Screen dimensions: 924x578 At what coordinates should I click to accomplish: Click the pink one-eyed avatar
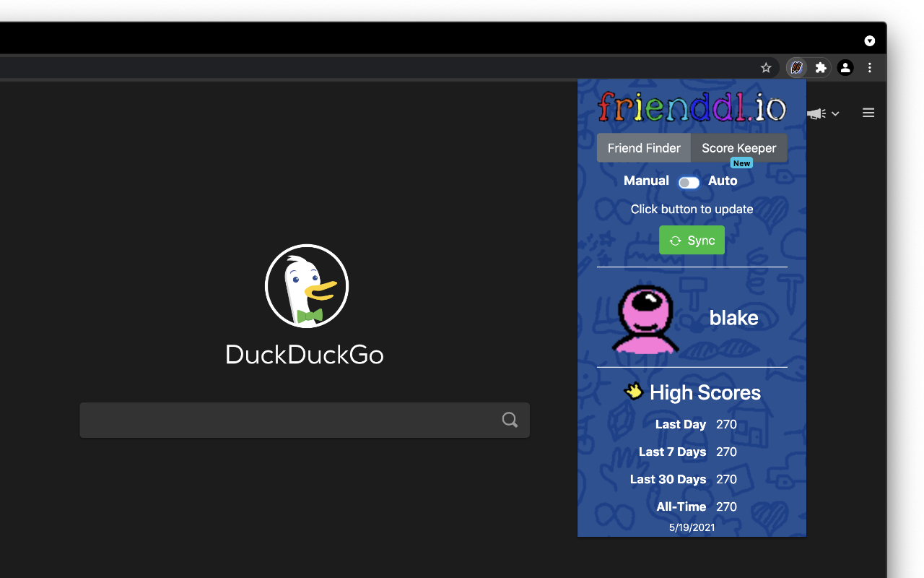[x=646, y=319]
